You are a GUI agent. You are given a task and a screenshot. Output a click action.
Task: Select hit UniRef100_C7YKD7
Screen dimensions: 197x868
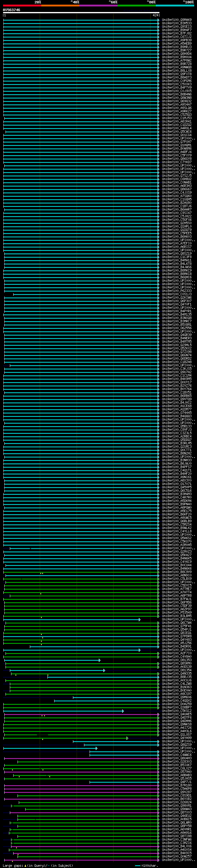176,162
